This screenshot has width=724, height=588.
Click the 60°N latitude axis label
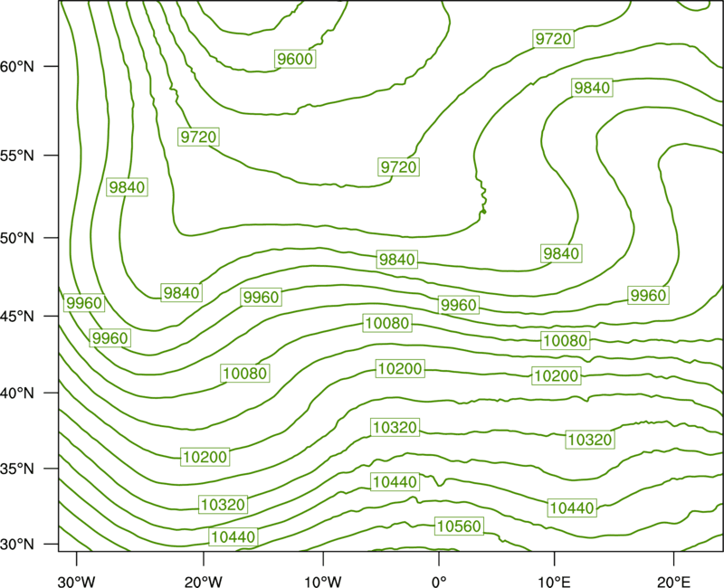[x=17, y=66]
